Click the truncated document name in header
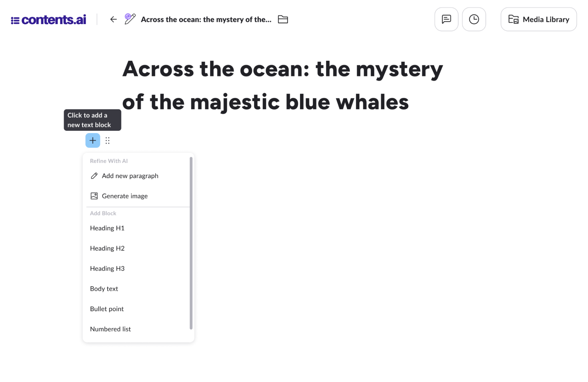Viewport: 588px width, 382px height. click(x=206, y=19)
